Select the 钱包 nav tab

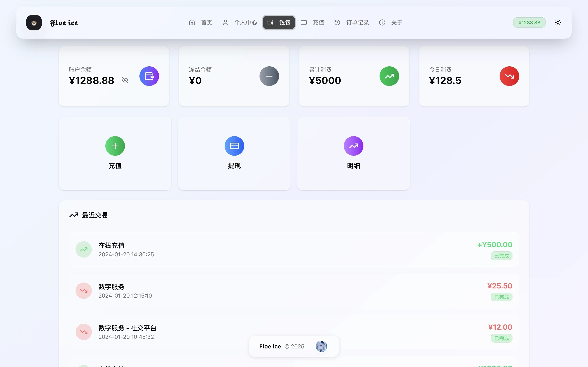click(279, 23)
